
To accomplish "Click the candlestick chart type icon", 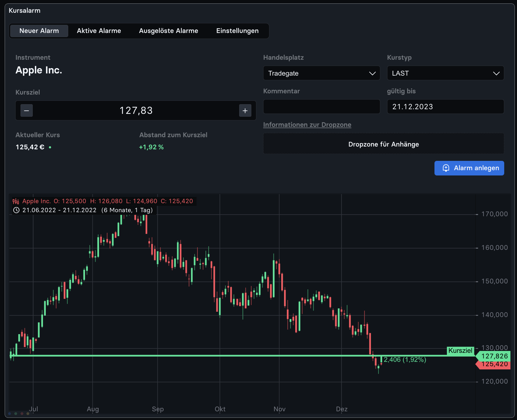I will click(16, 201).
